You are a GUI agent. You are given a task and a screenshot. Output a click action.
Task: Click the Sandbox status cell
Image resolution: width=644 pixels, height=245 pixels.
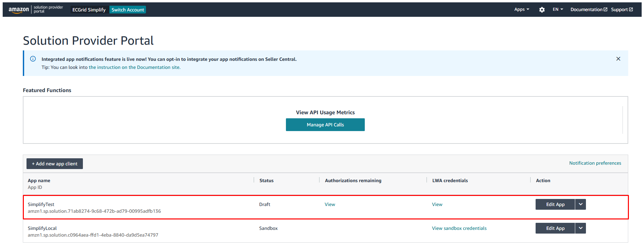[x=268, y=228]
